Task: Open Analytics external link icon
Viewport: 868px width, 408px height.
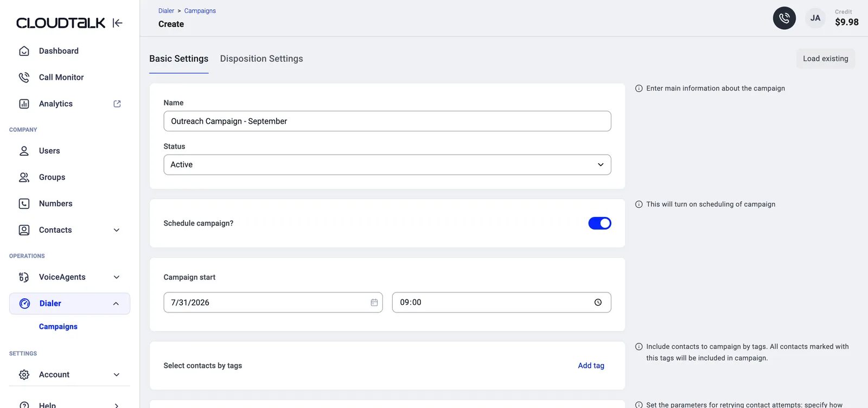Action: point(117,104)
